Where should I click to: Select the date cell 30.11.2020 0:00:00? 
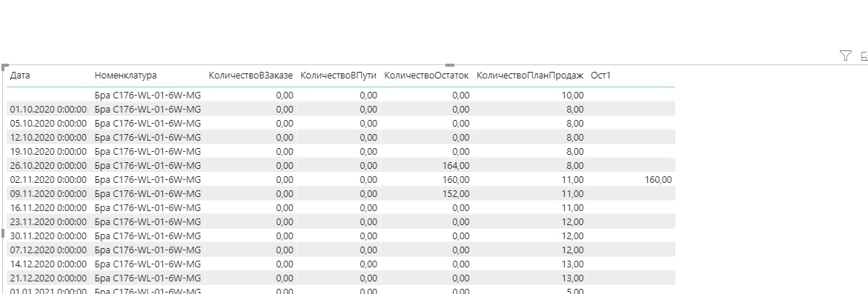point(49,236)
